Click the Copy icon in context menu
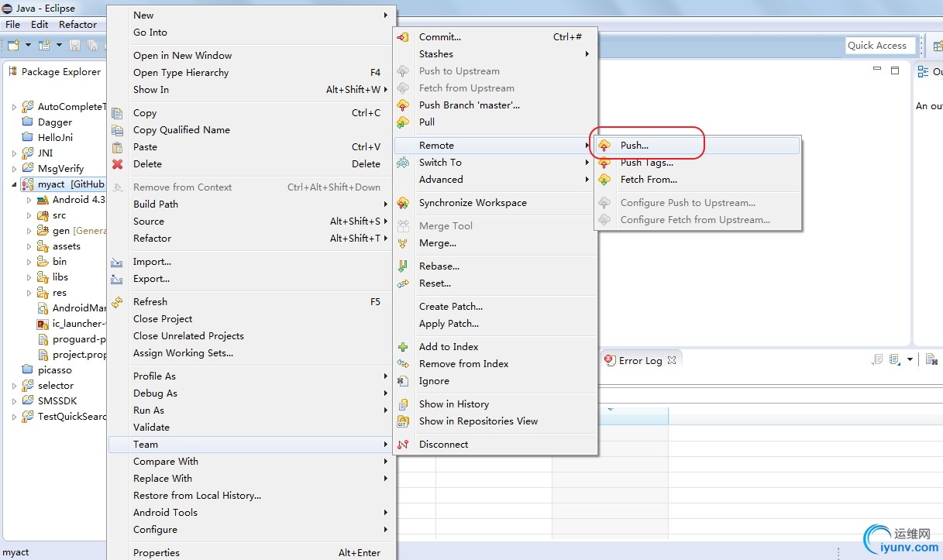 [x=118, y=113]
